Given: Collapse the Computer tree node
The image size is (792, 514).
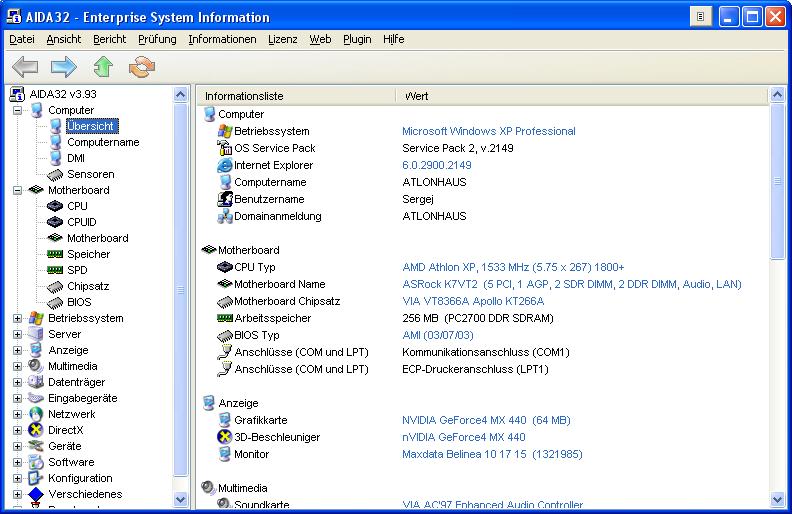Looking at the screenshot, I should tap(17, 110).
